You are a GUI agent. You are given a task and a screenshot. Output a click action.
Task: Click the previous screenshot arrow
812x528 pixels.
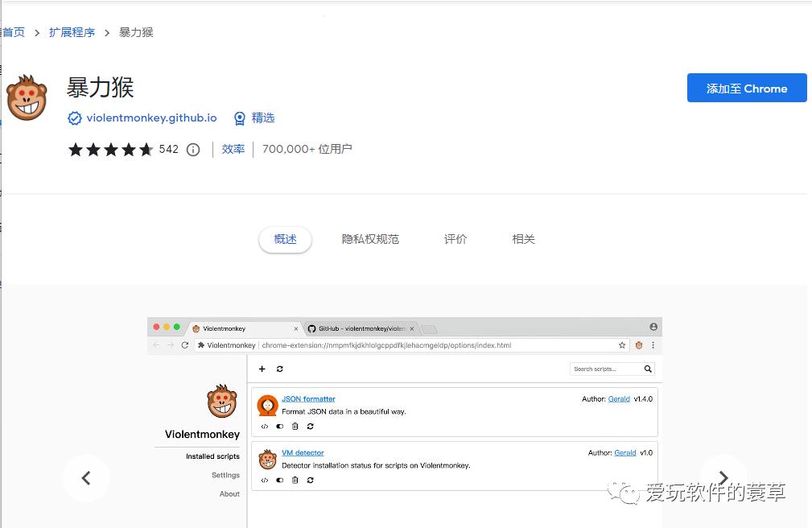click(86, 478)
